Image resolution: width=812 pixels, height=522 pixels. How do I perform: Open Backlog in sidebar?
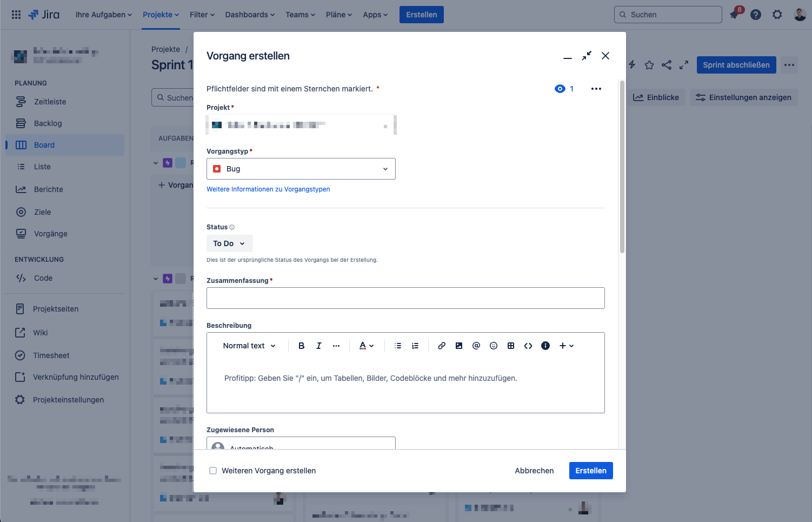65,123
